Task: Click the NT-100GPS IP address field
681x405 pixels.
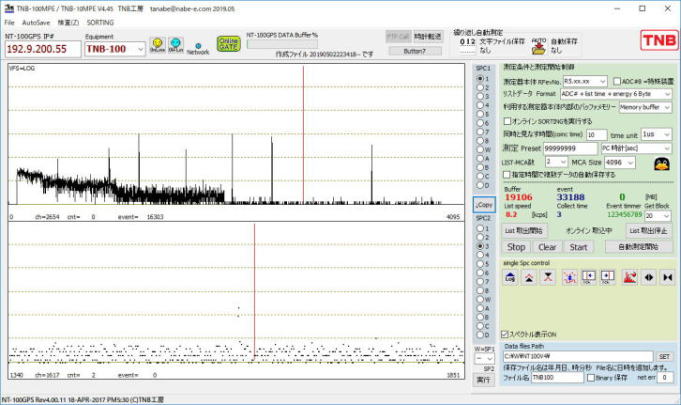Action: [43, 49]
